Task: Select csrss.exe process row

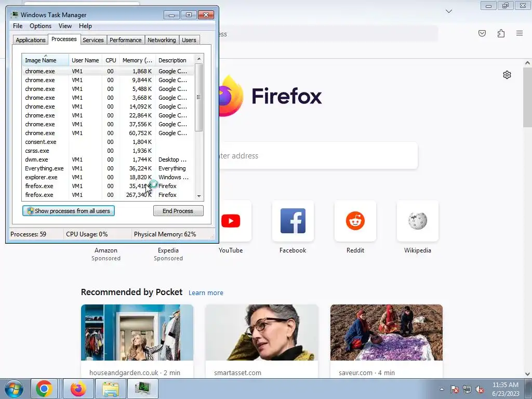Action: 109,151
